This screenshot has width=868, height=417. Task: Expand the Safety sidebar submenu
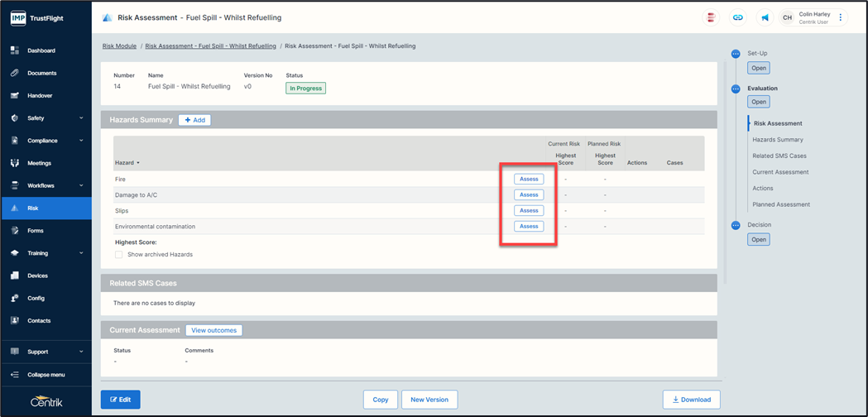(81, 118)
